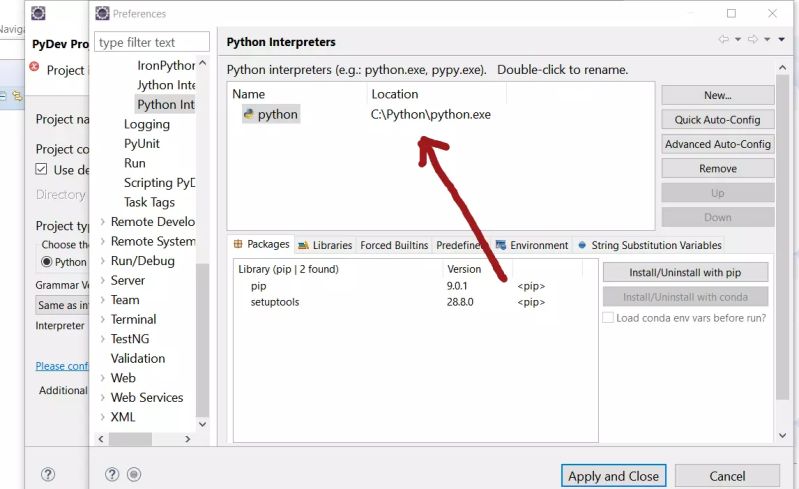Switch to the Libraries tab
This screenshot has height=489, width=799.
pos(325,245)
